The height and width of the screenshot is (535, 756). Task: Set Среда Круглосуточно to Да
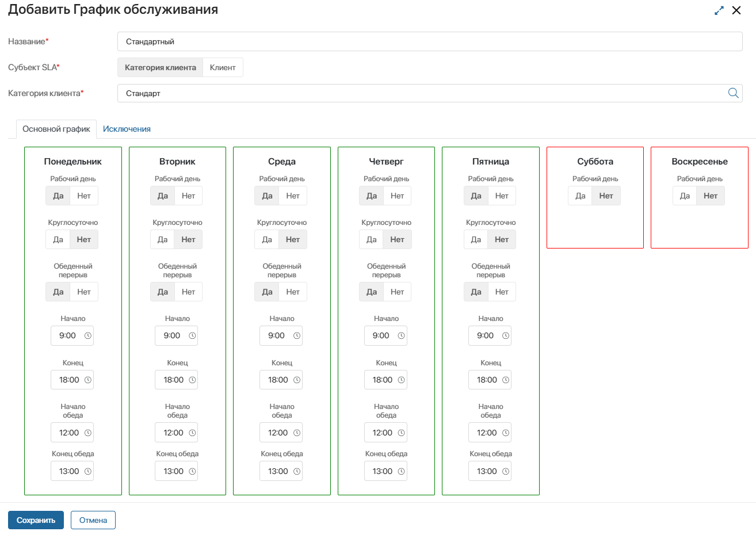[x=267, y=240]
